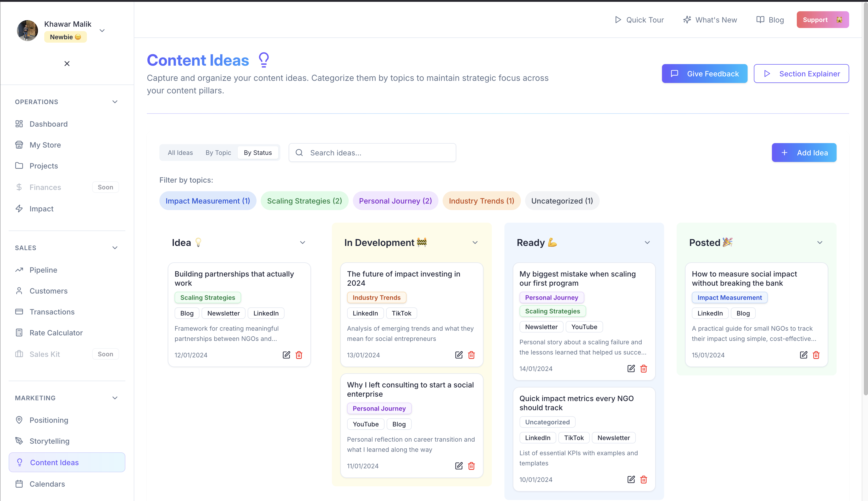Delete 'How to measure social impact' card
Image resolution: width=868 pixels, height=501 pixels.
point(816,355)
